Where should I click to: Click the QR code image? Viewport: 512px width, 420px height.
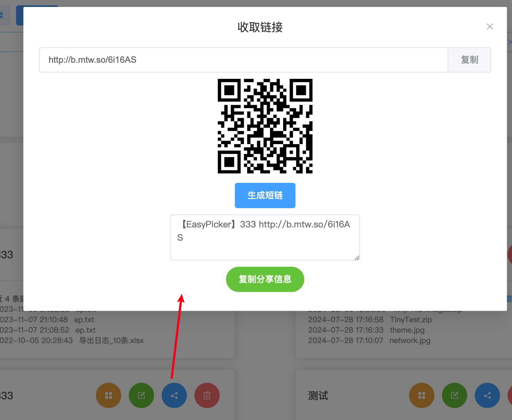(265, 126)
